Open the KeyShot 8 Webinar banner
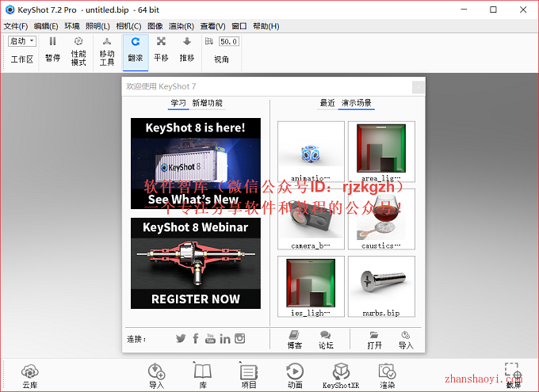This screenshot has height=392, width=539. point(196,263)
